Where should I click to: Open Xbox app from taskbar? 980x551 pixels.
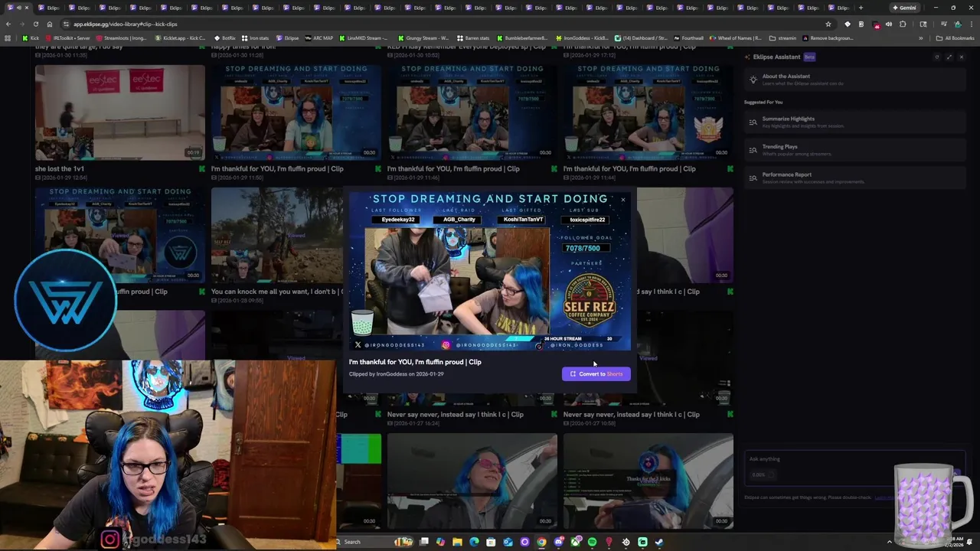coord(575,542)
